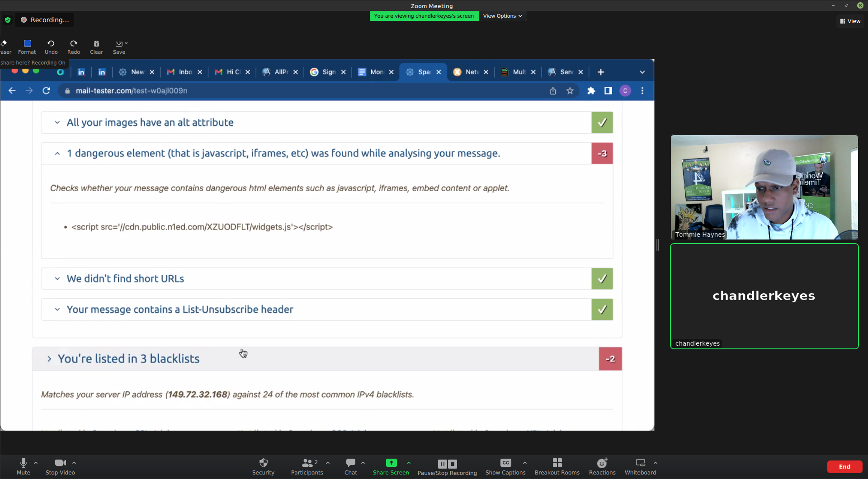Image resolution: width=868 pixels, height=479 pixels.
Task: Open the View layout button
Action: point(850,21)
